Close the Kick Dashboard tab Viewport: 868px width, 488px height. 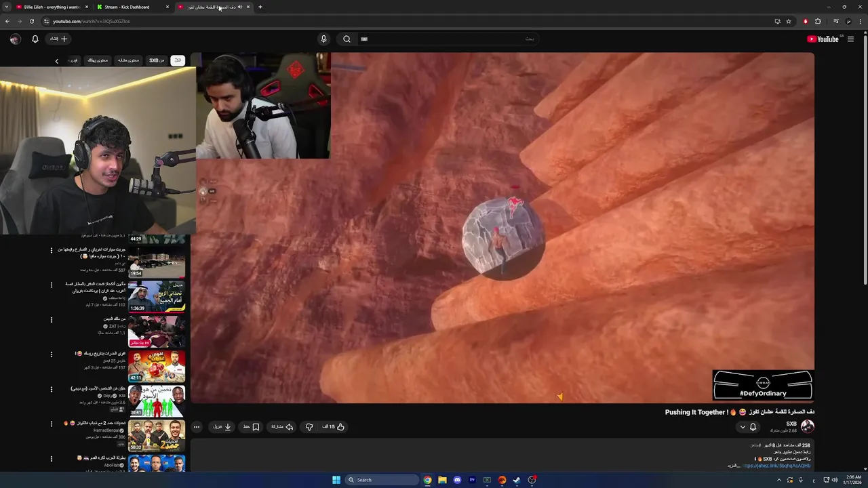point(167,7)
